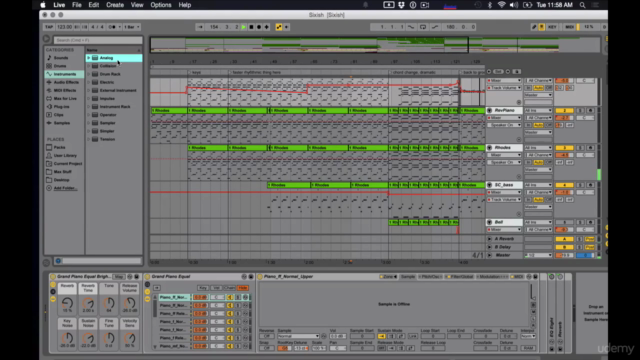Switch to Filter/Global sampler tab
Screen dimensions: 640x360
click(460, 277)
